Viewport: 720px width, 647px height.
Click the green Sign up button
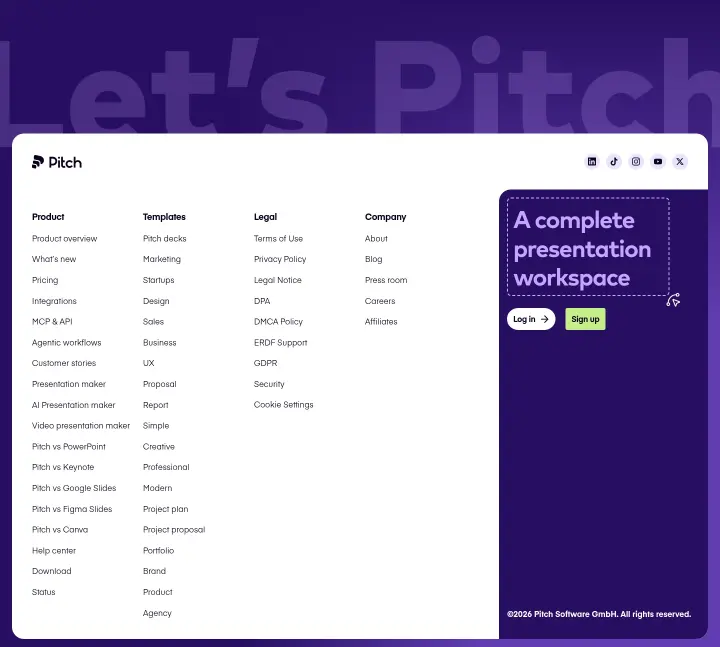coord(585,319)
